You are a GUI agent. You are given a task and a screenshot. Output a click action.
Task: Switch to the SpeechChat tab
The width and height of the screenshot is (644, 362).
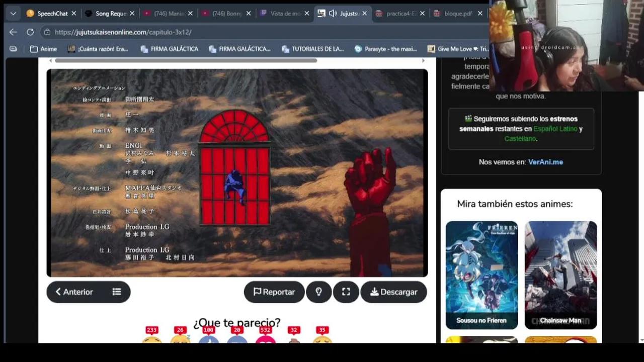[x=49, y=13]
